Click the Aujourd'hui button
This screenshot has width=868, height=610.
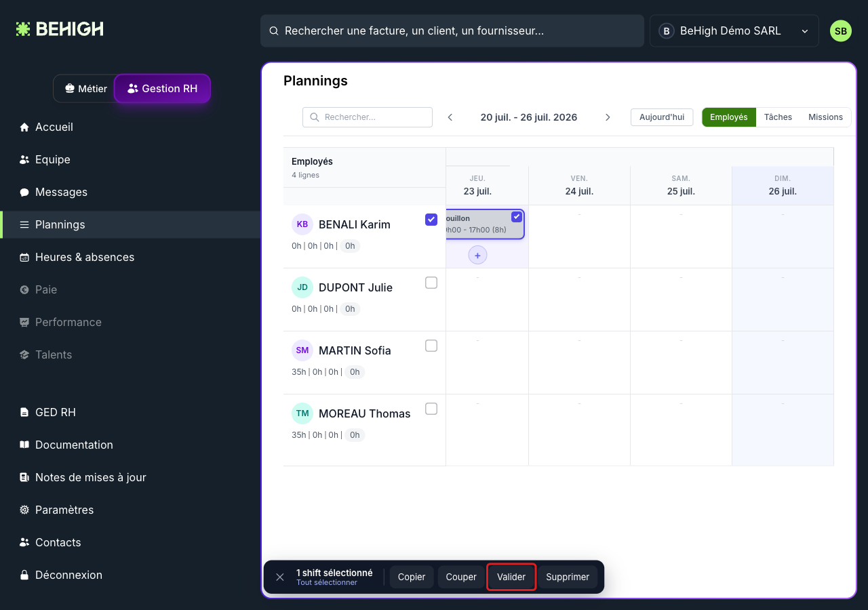pos(662,117)
